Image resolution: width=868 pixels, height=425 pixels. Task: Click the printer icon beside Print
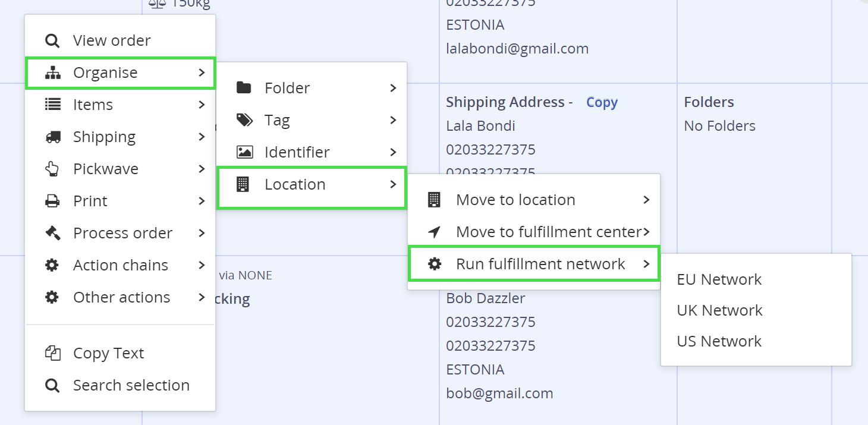[x=52, y=201]
